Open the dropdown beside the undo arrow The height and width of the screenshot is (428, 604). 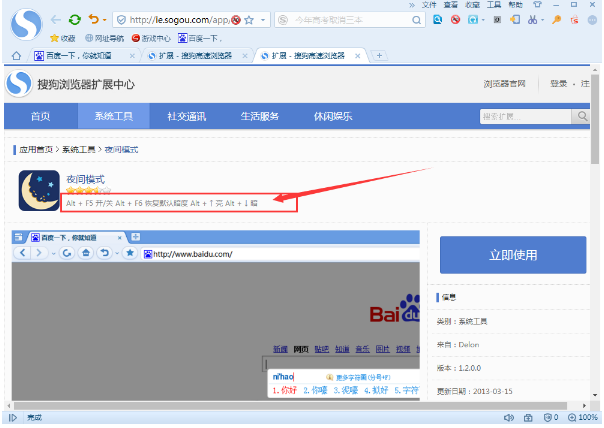point(104,20)
